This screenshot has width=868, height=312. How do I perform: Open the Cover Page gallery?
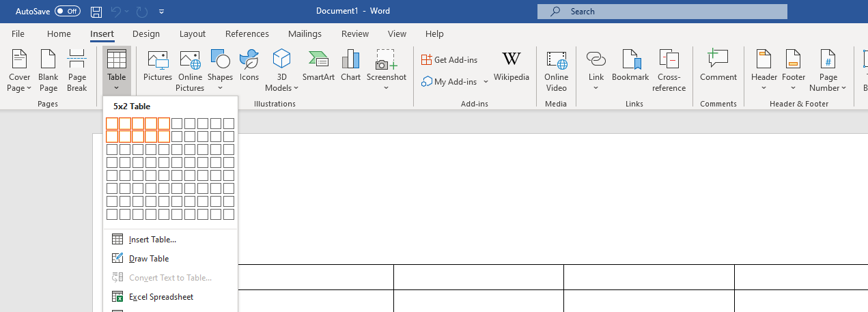[20, 70]
